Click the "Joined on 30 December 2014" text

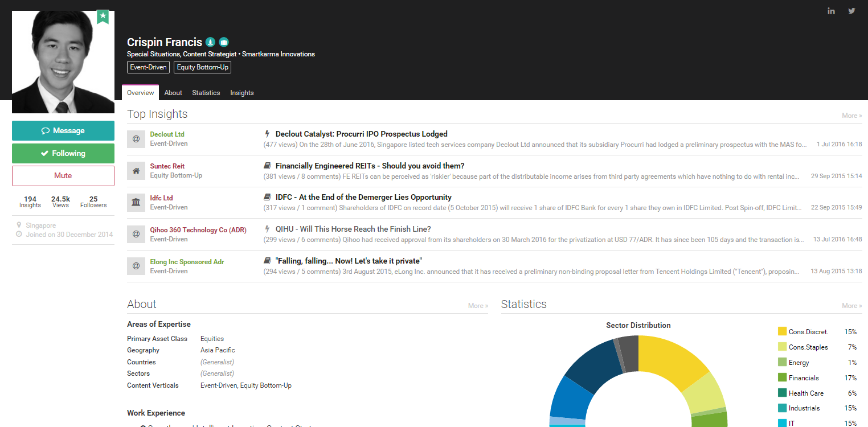tap(69, 234)
